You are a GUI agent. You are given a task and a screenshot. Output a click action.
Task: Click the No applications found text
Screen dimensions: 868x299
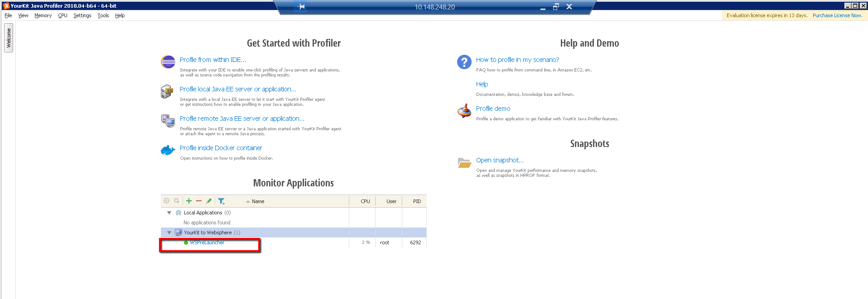coord(207,223)
